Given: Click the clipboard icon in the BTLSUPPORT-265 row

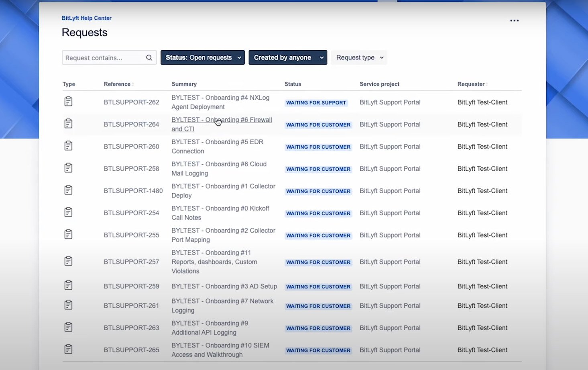Looking at the screenshot, I should pos(68,349).
